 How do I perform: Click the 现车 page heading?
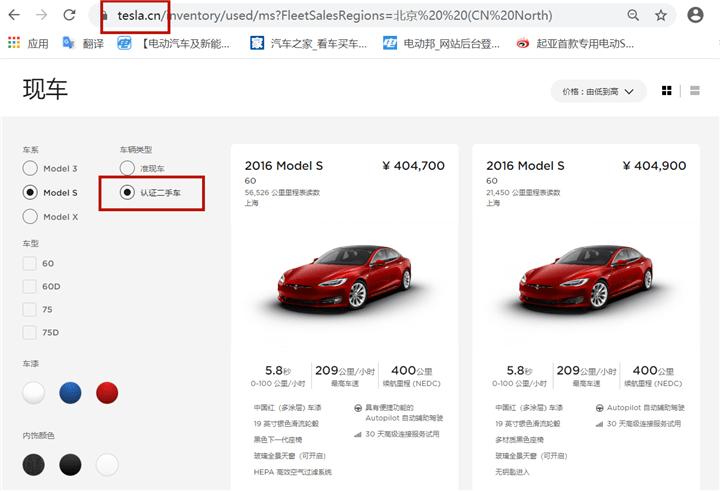(x=45, y=89)
